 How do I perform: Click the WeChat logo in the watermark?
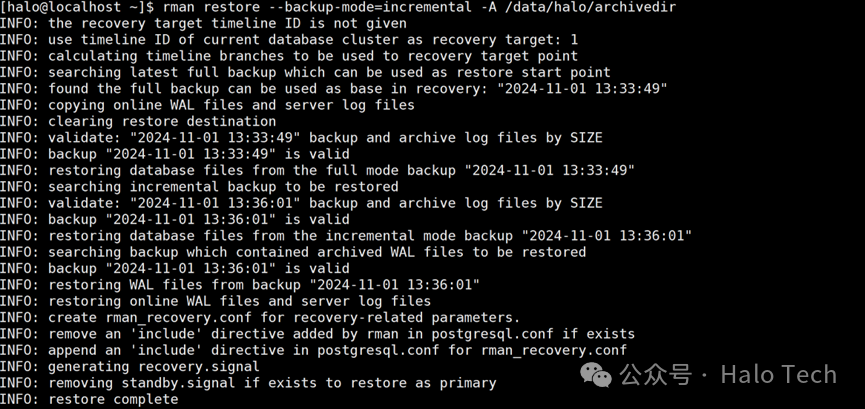click(596, 376)
